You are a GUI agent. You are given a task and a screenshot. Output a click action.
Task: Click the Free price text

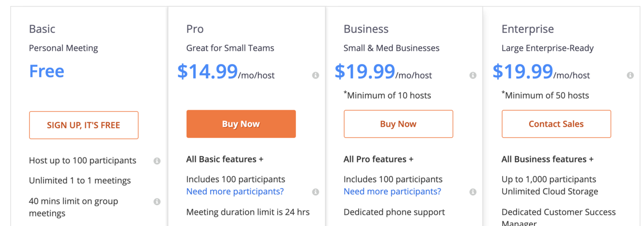(x=47, y=71)
